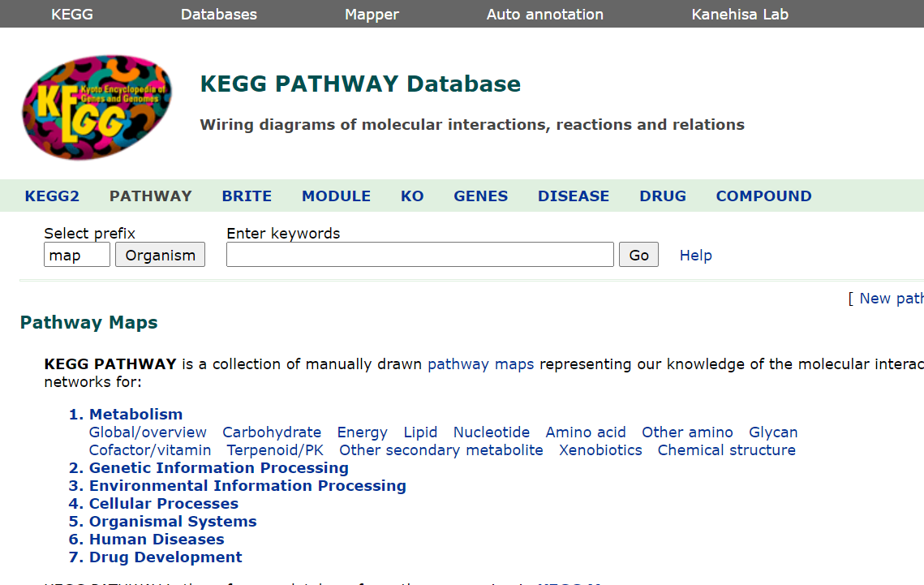
Task: Click the Organism button
Action: [161, 255]
